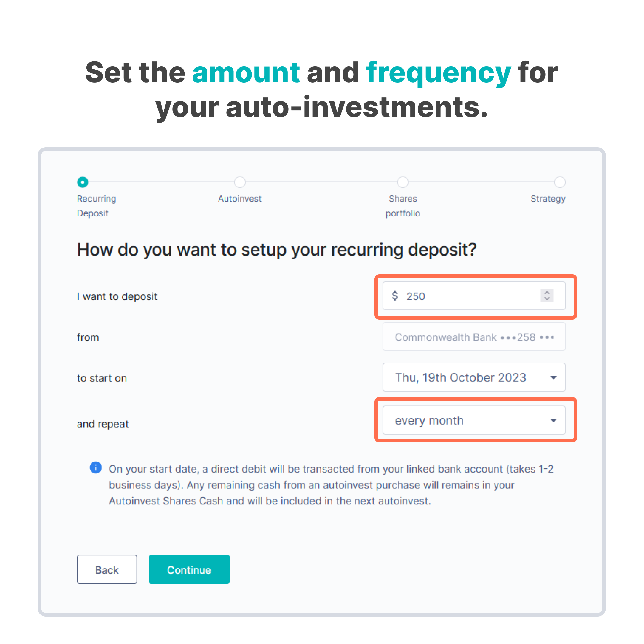Select the Shares portfolio step circle

(x=403, y=182)
